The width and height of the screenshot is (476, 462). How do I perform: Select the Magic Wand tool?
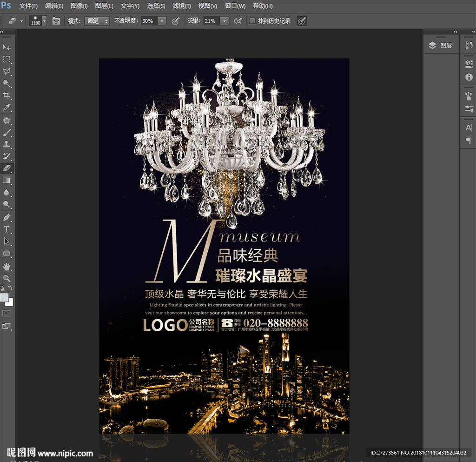click(7, 83)
